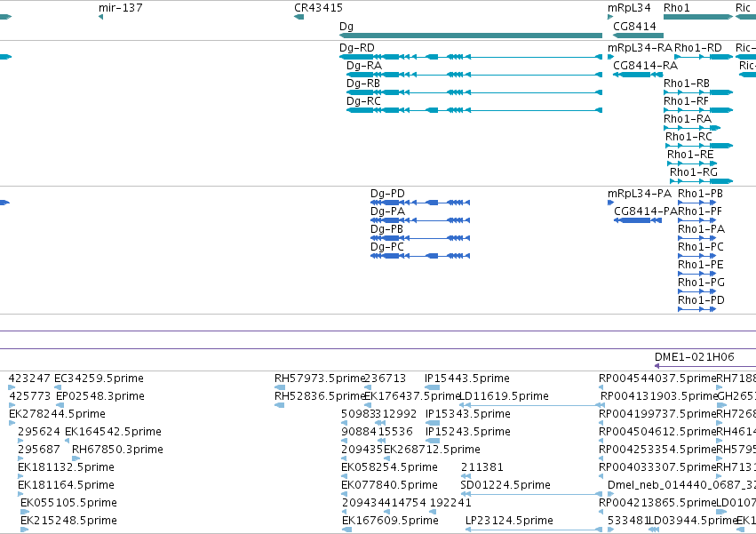Image resolution: width=756 pixels, height=534 pixels.
Task: Click the 425773 EST label
Action: 30,396
